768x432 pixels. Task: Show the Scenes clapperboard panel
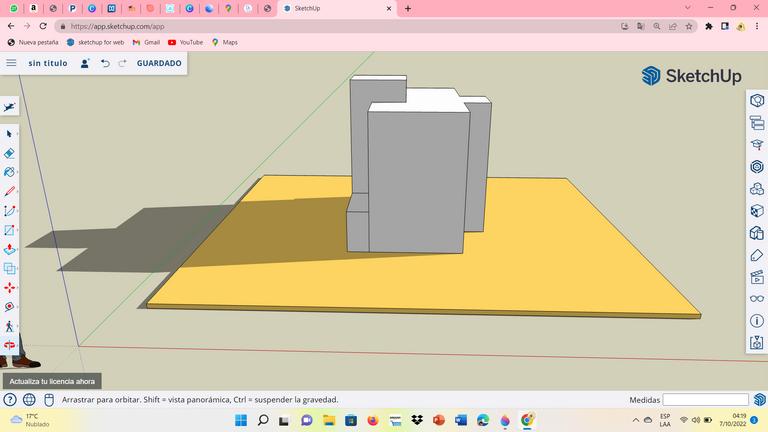[757, 276]
